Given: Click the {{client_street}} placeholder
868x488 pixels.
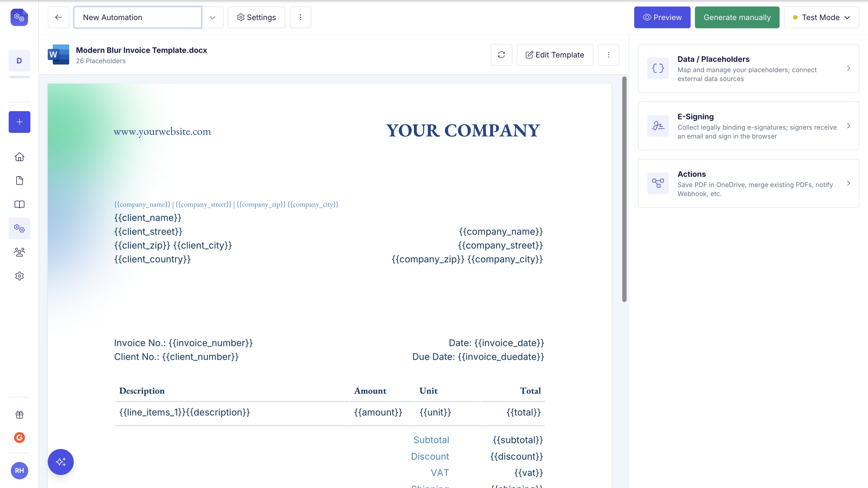Looking at the screenshot, I should click(148, 231).
